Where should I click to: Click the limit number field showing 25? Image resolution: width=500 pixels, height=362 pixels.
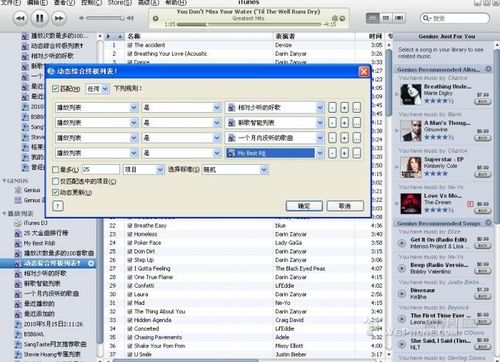point(101,170)
